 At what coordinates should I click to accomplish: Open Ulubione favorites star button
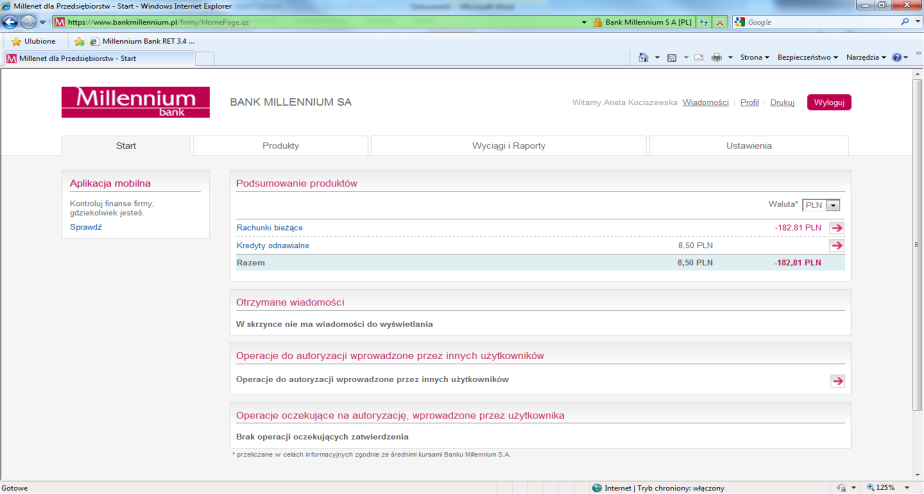(34, 41)
